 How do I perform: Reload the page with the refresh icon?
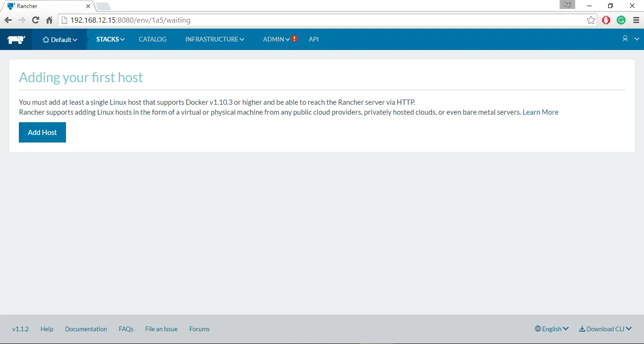pyautogui.click(x=35, y=20)
